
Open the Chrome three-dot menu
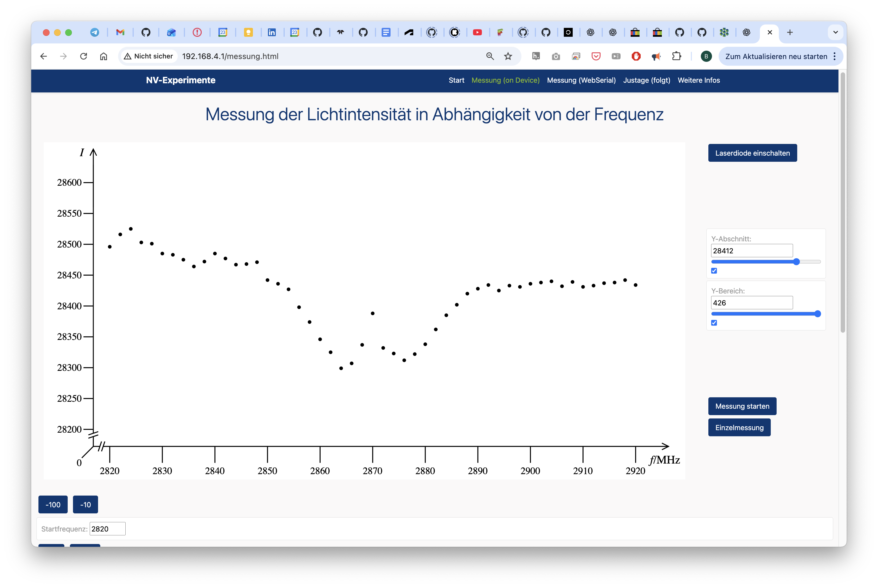point(835,56)
